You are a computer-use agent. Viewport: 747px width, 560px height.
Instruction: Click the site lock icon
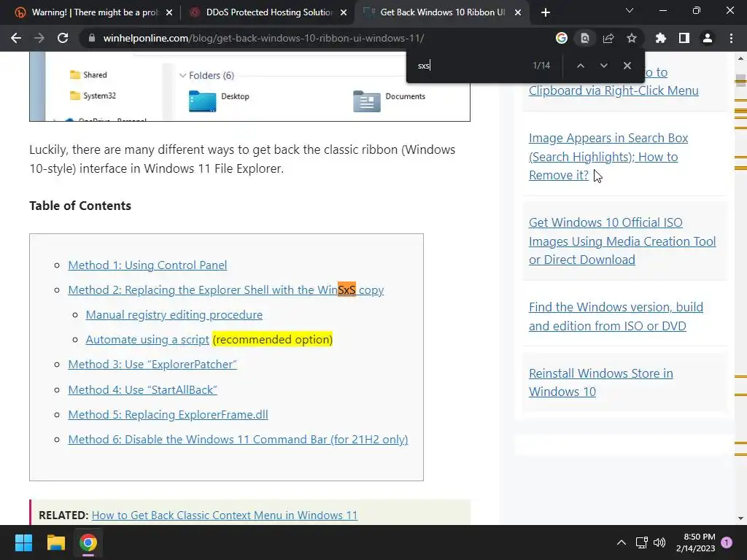pos(92,38)
